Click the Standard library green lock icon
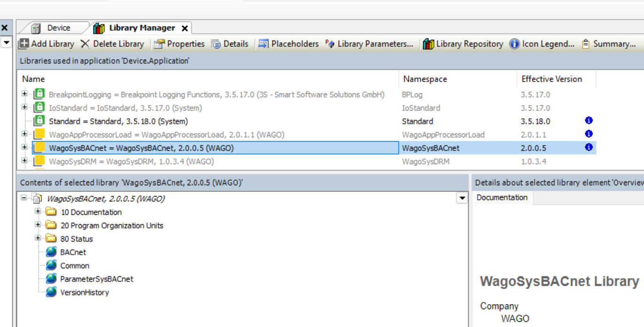The width and height of the screenshot is (644, 327). click(39, 121)
